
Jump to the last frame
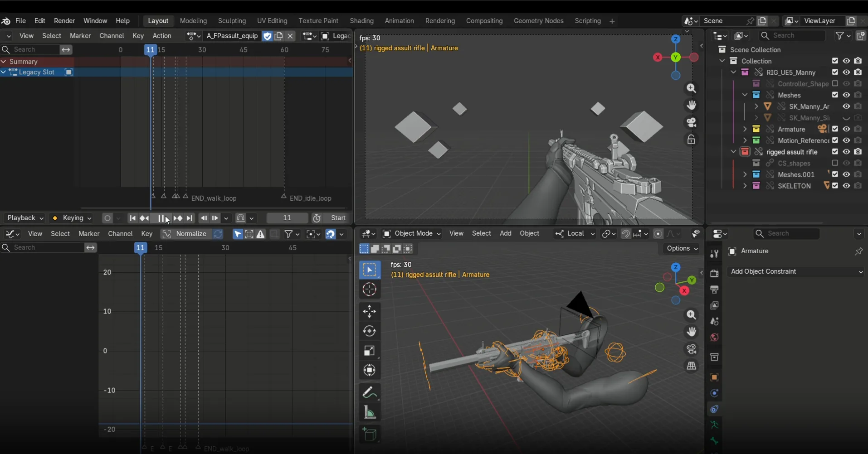190,218
